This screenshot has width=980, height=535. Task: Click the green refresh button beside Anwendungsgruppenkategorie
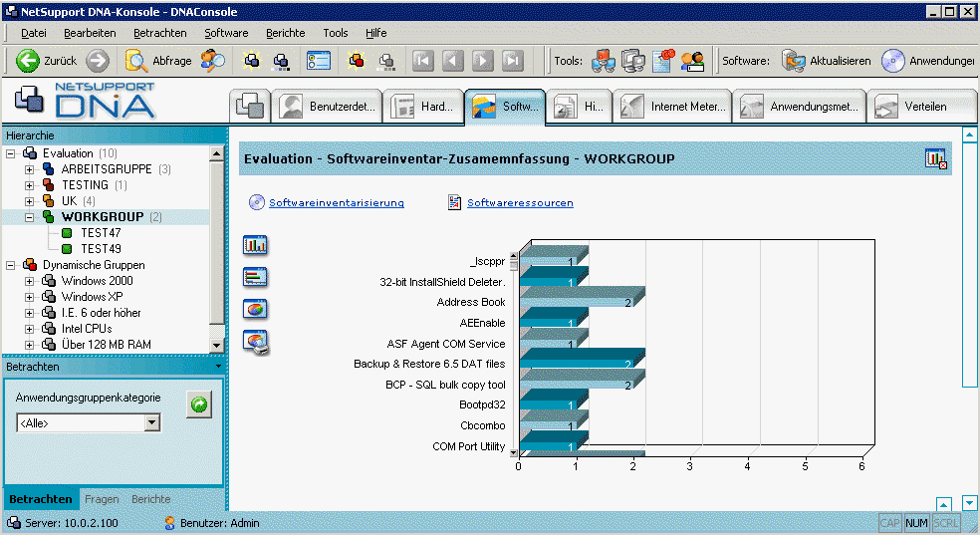click(x=199, y=404)
